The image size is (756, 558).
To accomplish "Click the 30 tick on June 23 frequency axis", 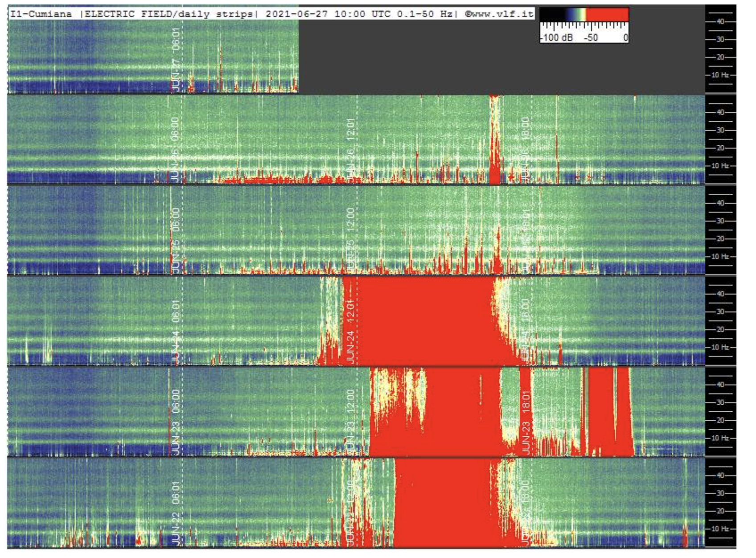I will coord(720,402).
